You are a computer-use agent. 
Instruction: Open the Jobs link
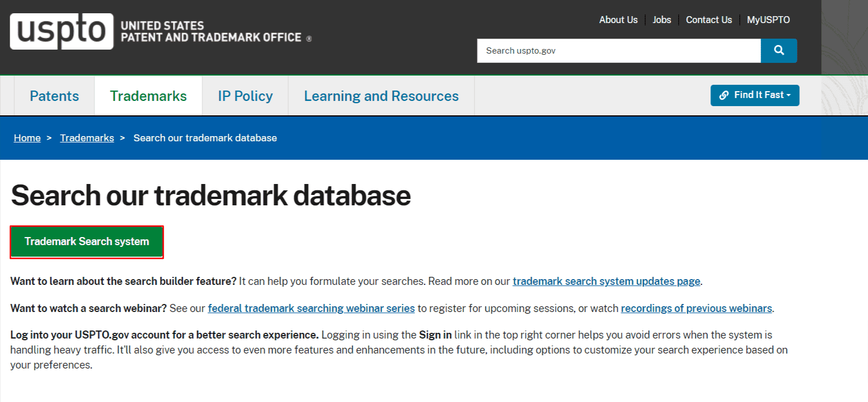tap(662, 20)
